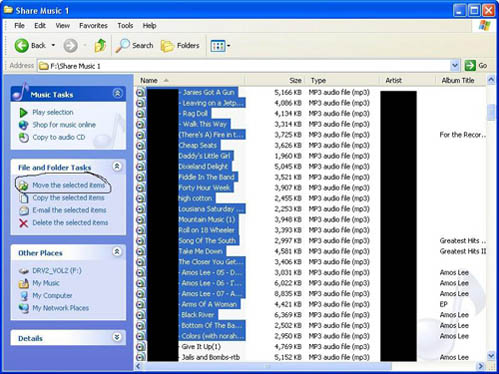Open the Tools menu

(x=125, y=26)
